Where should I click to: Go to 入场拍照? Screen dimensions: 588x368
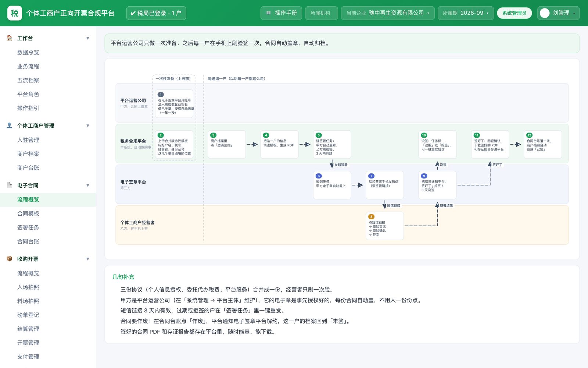48,287
